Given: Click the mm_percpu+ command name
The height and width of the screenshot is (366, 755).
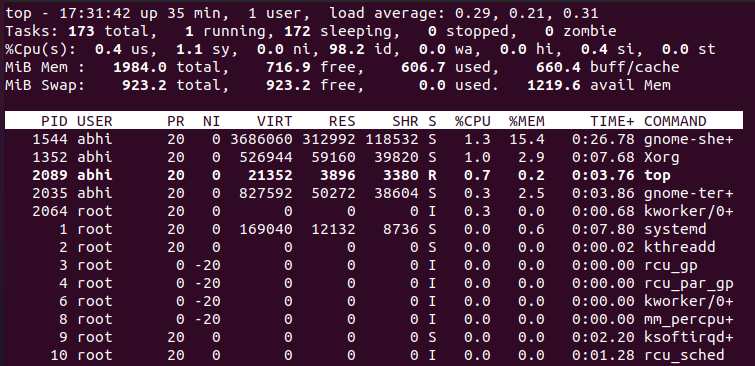Looking at the screenshot, I should (689, 319).
